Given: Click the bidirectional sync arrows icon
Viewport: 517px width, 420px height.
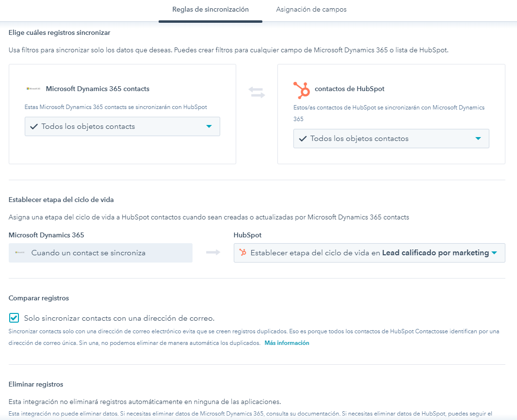Looking at the screenshot, I should [x=257, y=93].
